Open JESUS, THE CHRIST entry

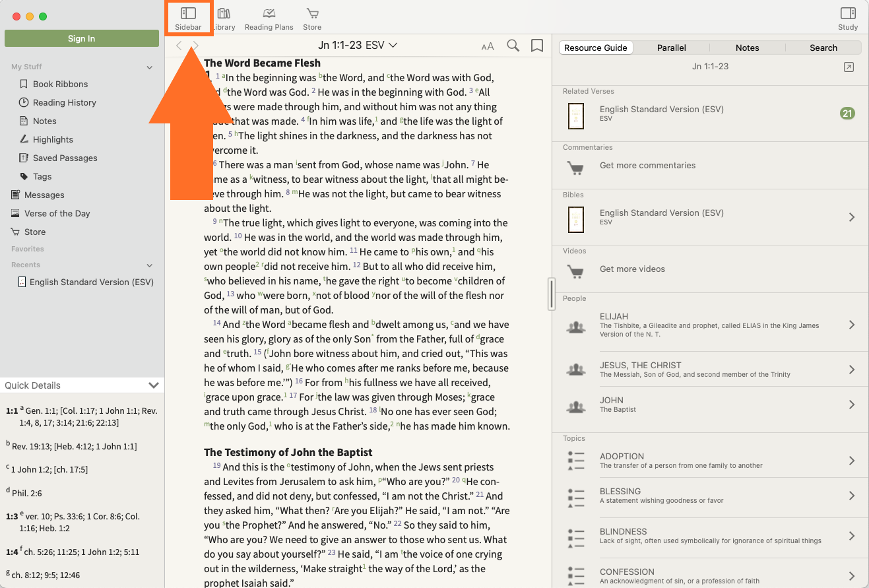point(711,370)
